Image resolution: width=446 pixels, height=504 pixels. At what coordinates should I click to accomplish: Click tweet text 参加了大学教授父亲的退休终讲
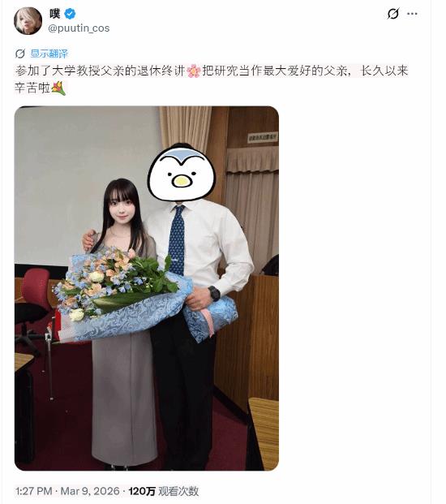pos(101,71)
